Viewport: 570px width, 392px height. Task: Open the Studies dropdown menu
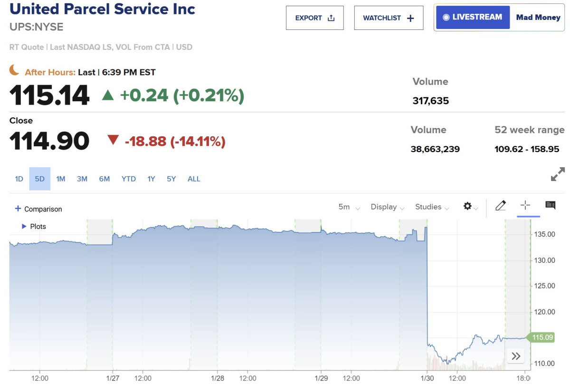pos(432,207)
